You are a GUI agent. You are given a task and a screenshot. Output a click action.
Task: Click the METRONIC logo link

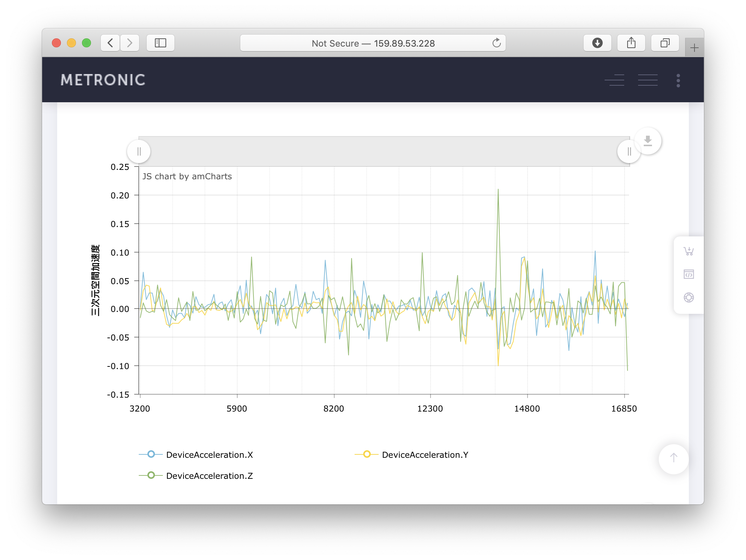point(103,80)
